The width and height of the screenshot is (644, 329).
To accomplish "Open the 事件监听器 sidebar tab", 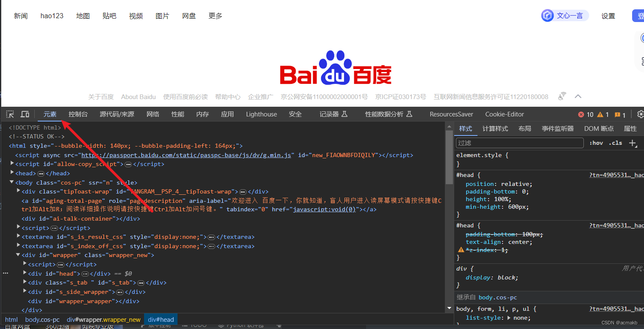I will 558,129.
